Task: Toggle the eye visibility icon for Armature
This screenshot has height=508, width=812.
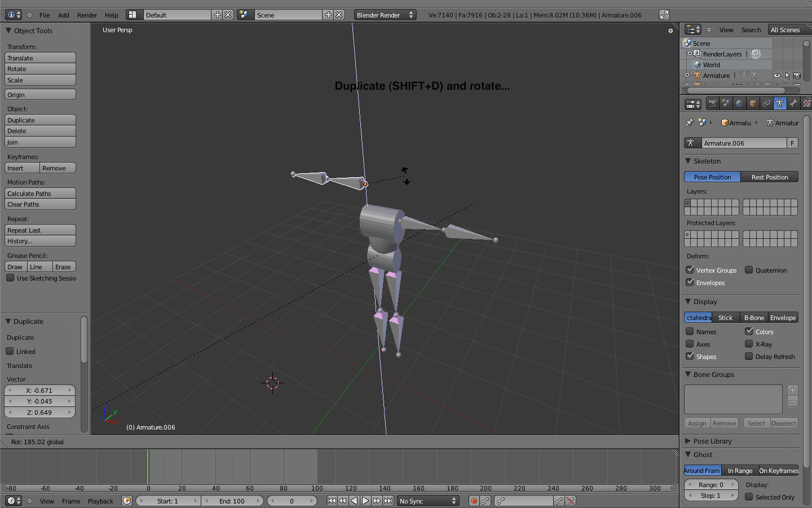Action: 777,75
